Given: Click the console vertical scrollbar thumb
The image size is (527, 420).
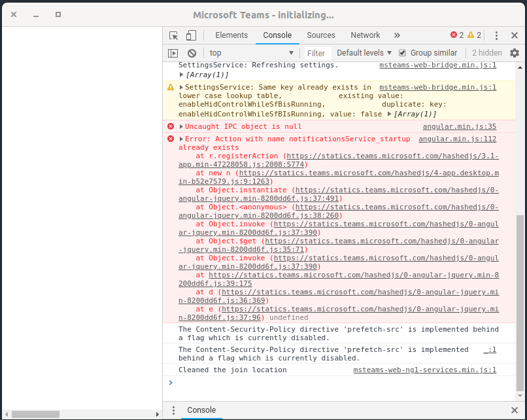Looking at the screenshot, I should click(x=520, y=302).
